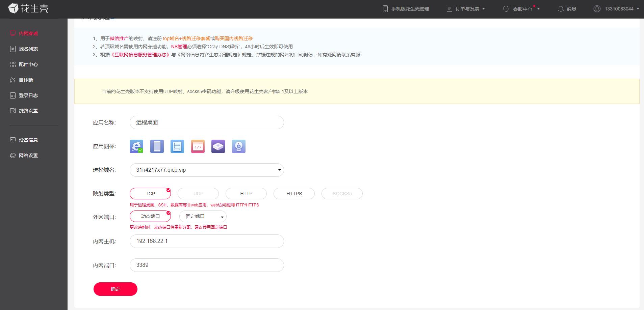Select the IE browser application icon
This screenshot has height=310, width=644.
pos(136,146)
